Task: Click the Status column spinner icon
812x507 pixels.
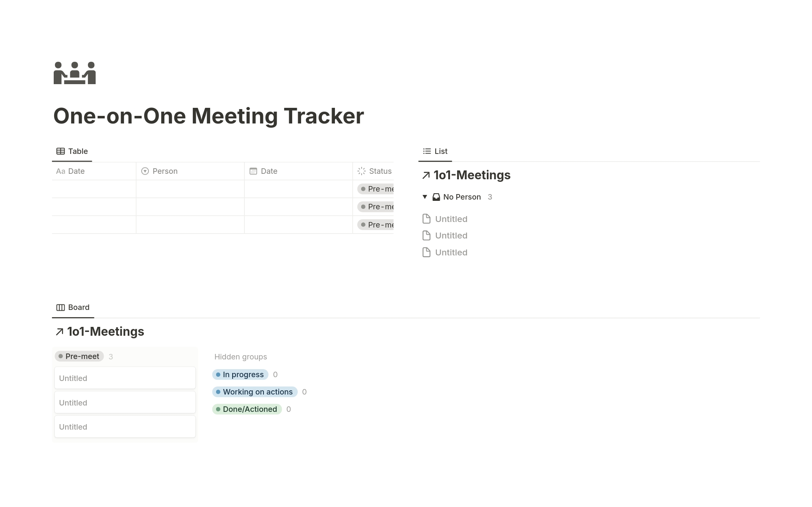Action: click(362, 170)
